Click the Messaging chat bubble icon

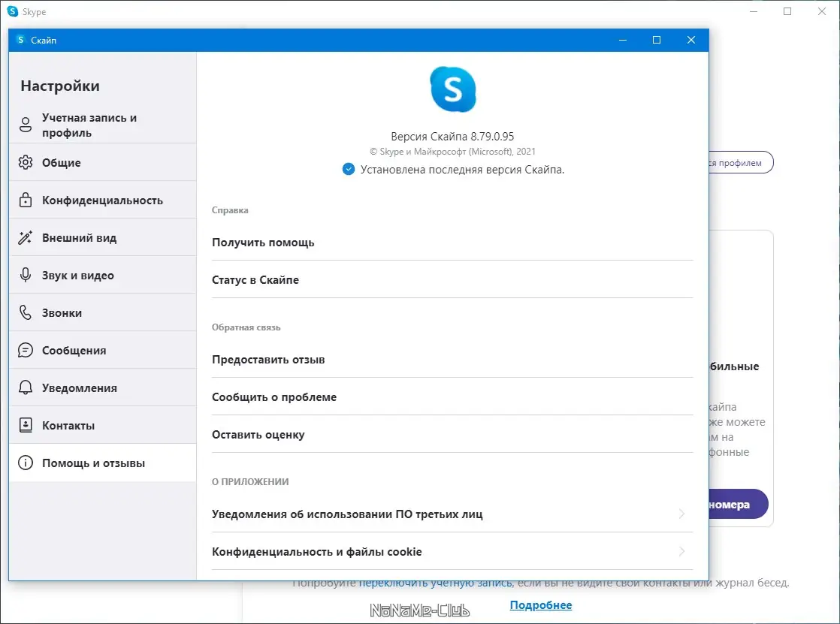point(26,350)
